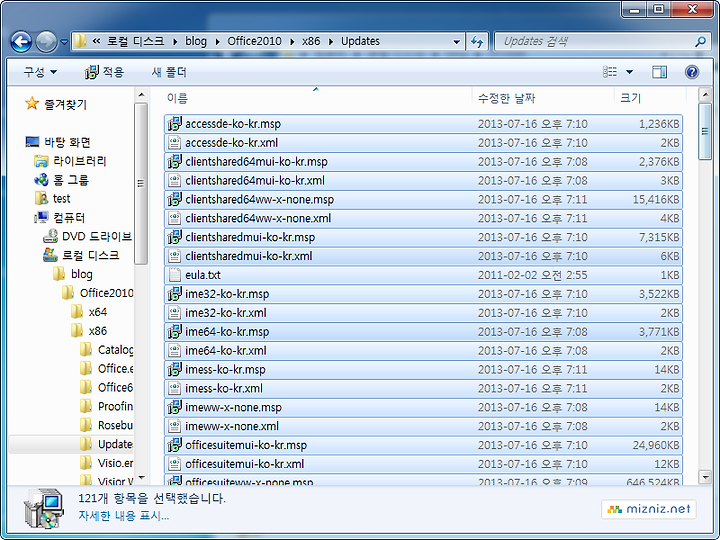Open the blog folder in the tree

(x=82, y=274)
